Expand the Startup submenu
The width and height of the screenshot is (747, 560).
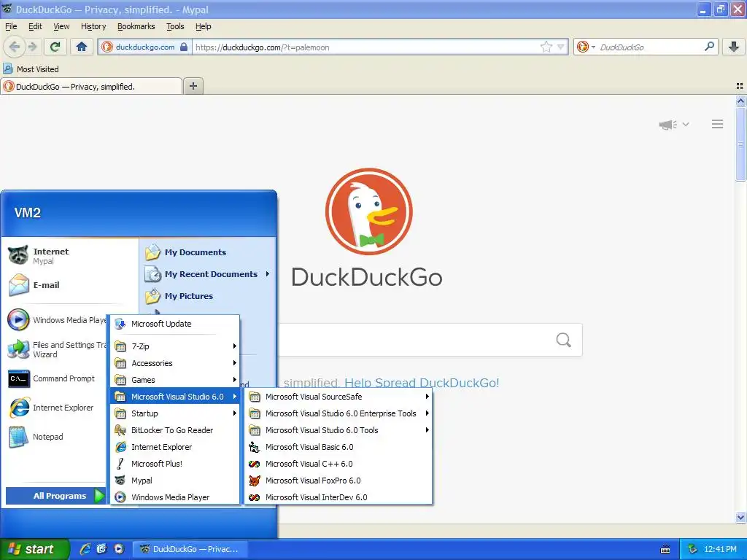point(175,413)
